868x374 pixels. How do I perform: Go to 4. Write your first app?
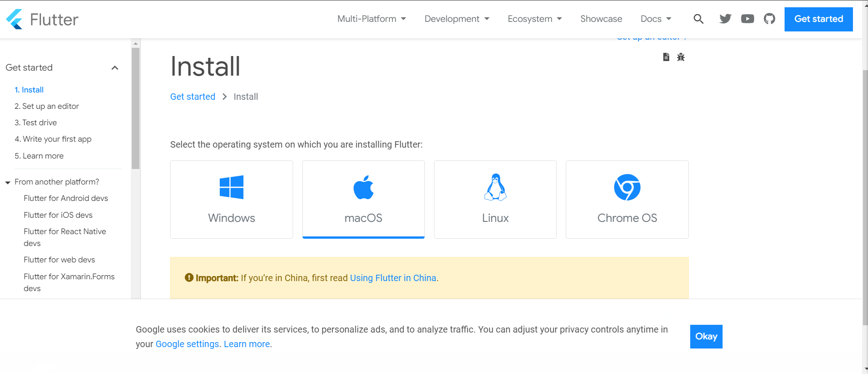(53, 139)
